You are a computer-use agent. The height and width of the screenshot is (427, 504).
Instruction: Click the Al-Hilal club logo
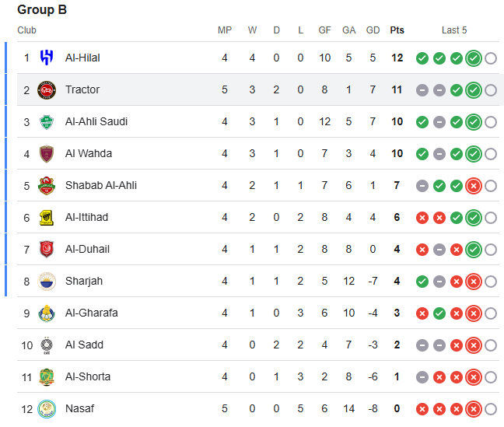click(x=47, y=58)
